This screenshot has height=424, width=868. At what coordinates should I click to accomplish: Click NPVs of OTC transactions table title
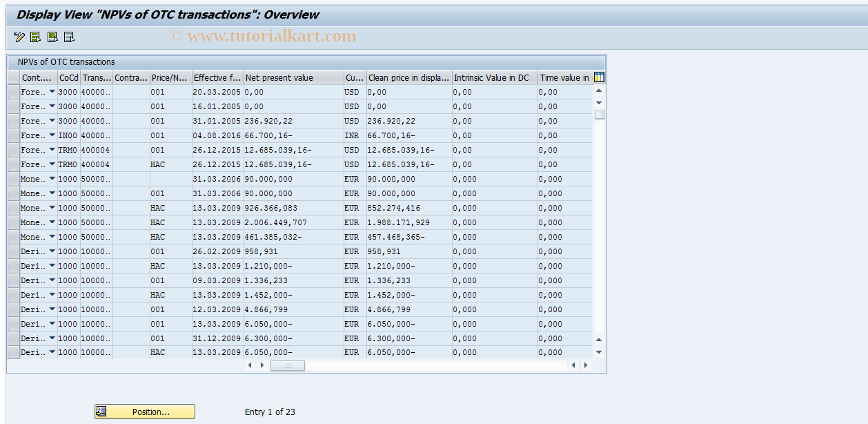(x=66, y=61)
